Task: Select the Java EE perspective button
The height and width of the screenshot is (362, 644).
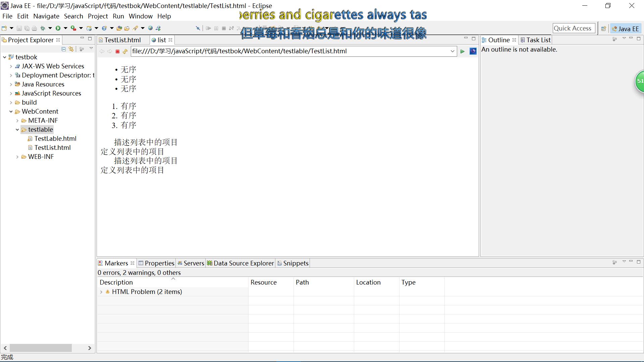Action: click(626, 28)
